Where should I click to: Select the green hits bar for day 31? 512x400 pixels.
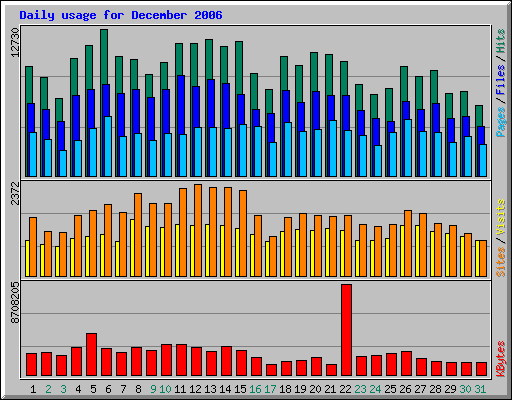click(x=479, y=116)
